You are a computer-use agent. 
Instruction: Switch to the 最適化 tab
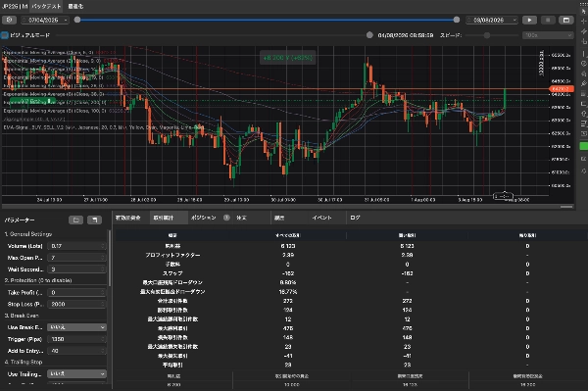(x=75, y=7)
